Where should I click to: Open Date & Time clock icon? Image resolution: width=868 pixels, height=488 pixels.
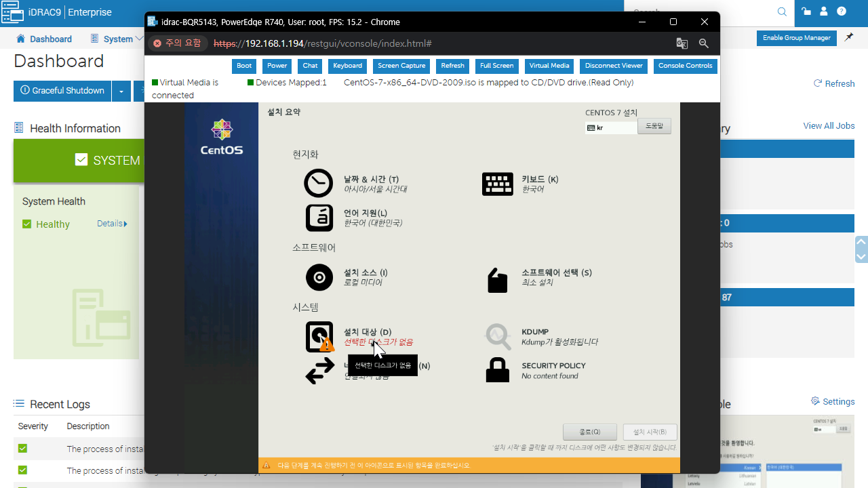click(319, 184)
